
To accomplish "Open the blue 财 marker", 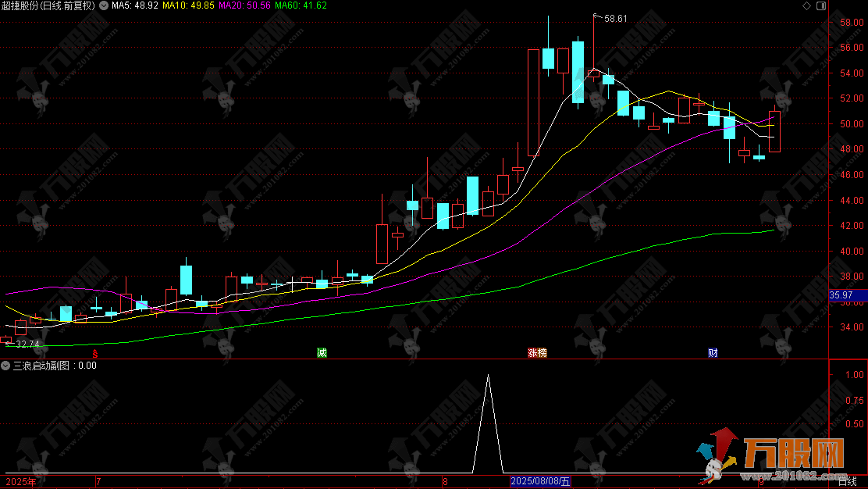I will pyautogui.click(x=713, y=353).
